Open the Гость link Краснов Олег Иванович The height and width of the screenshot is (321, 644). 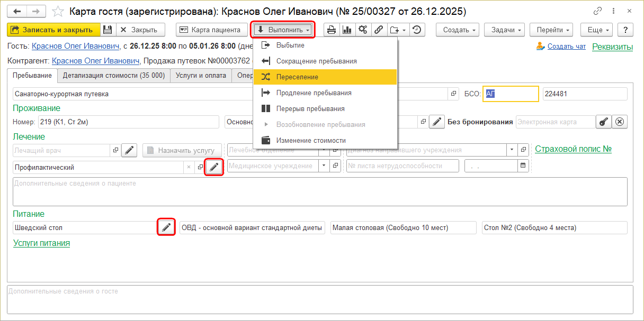76,47
